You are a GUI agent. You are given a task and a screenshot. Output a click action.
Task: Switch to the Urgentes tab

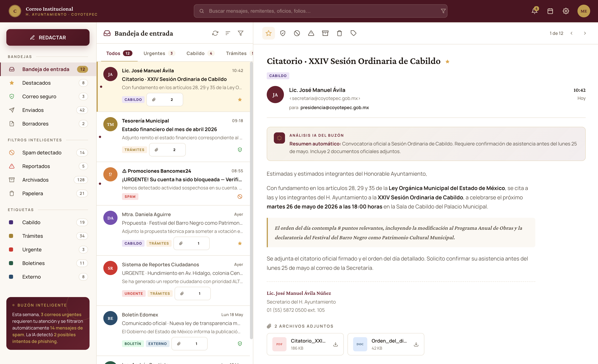pyautogui.click(x=159, y=53)
